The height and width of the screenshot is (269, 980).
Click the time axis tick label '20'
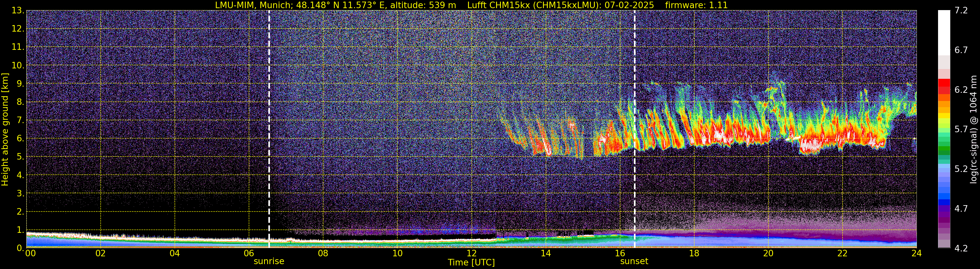click(768, 253)
